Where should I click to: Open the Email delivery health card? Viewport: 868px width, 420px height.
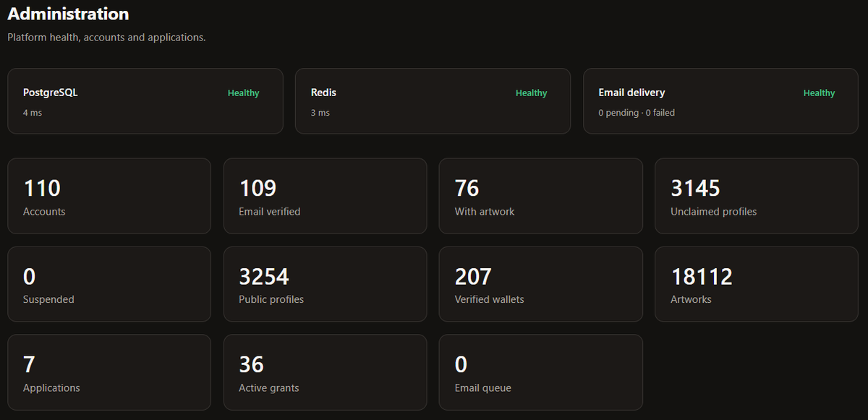coord(720,101)
